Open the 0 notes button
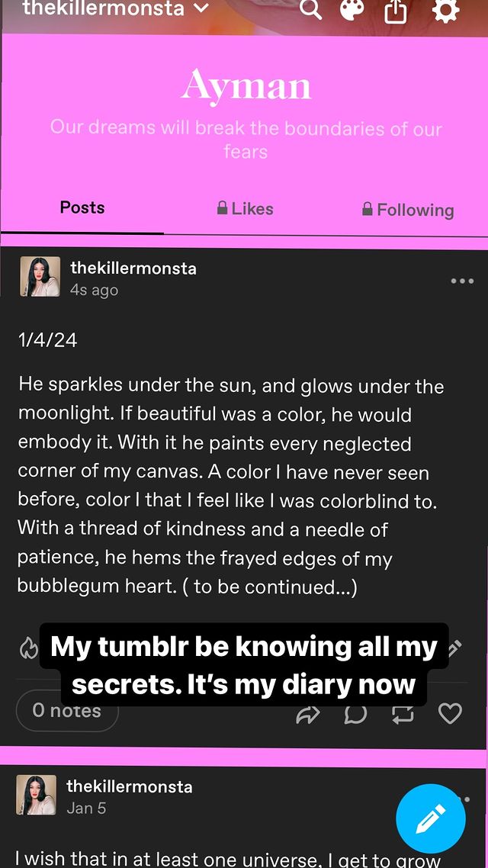488x868 pixels. 67,711
